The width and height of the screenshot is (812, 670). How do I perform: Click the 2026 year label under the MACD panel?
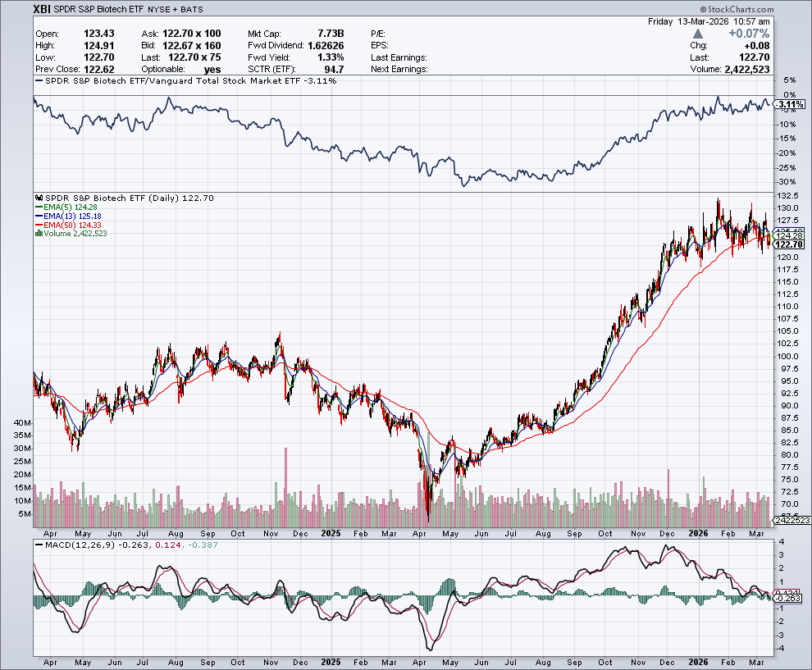pos(697,663)
